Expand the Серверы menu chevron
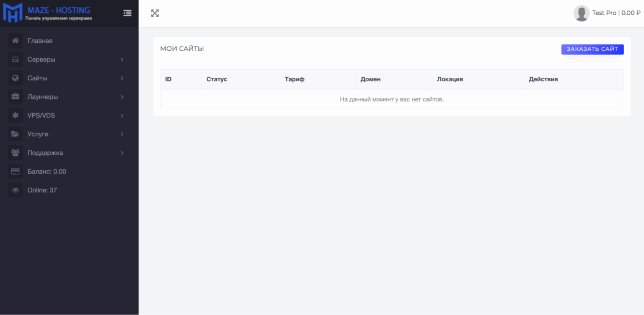Viewport: 644px width, 315px height. (x=122, y=59)
